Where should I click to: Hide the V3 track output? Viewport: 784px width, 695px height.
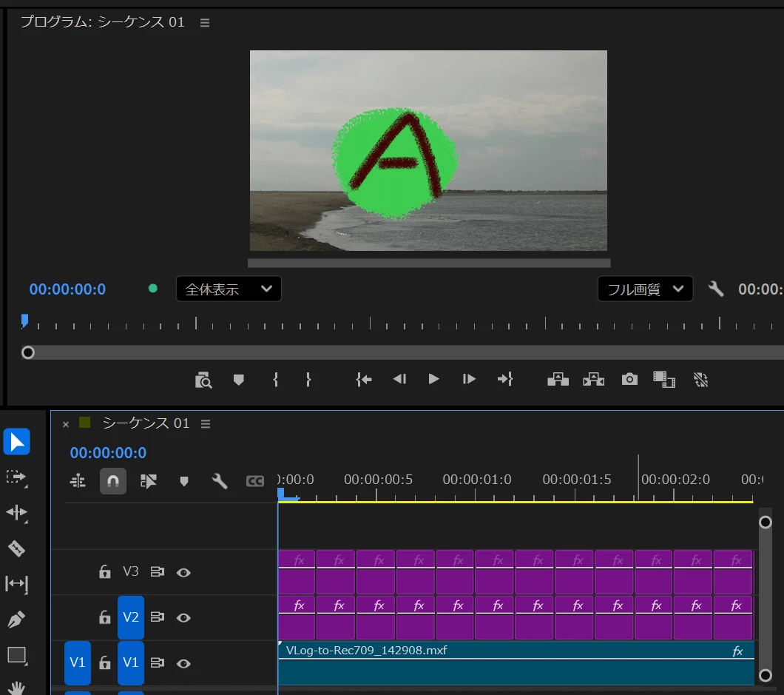[x=183, y=572]
